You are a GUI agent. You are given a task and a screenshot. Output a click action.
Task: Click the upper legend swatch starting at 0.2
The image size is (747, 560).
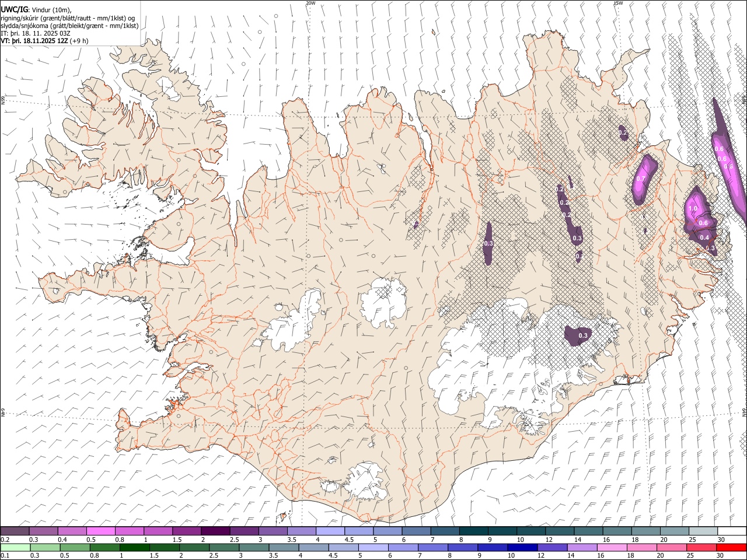15,531
